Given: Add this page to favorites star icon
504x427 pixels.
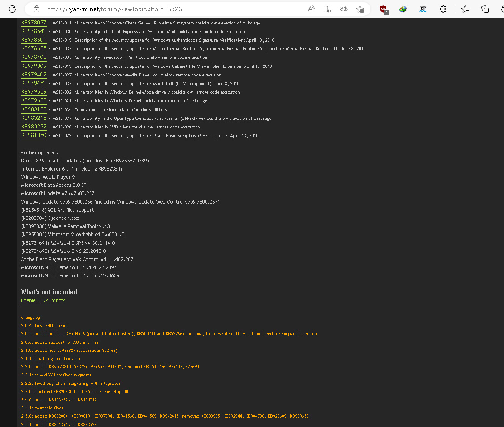Looking at the screenshot, I should [x=360, y=9].
